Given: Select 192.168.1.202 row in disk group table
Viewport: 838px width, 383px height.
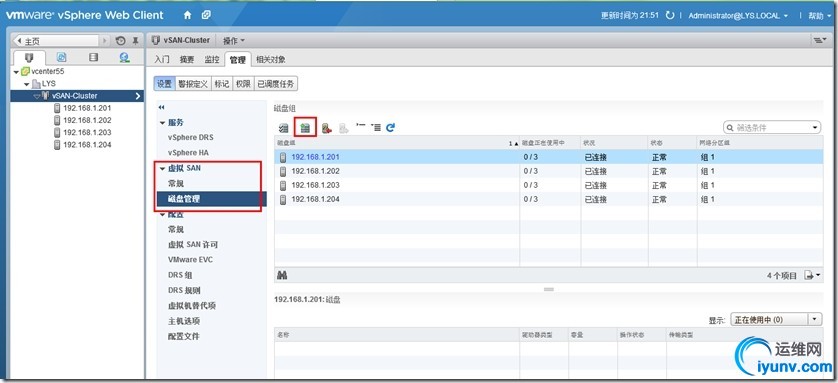Looking at the screenshot, I should click(x=548, y=171).
